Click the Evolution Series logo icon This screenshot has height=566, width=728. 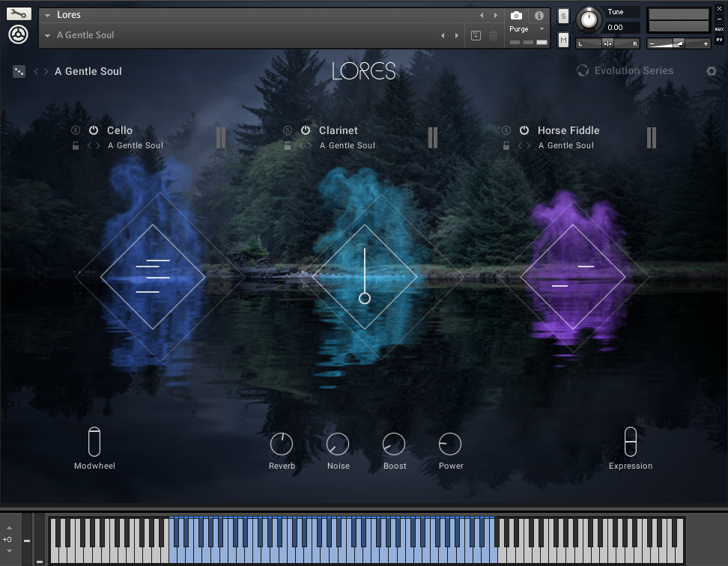pos(583,70)
